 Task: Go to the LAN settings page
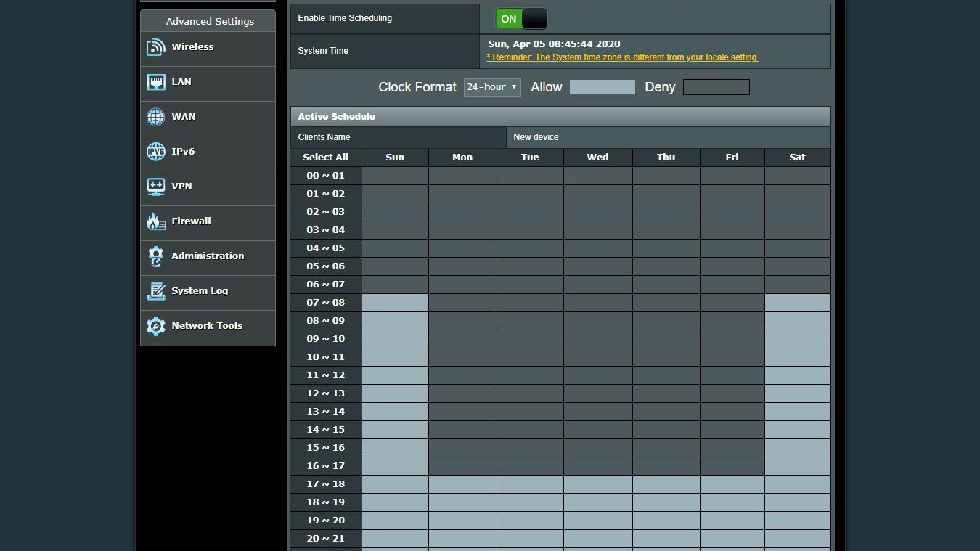(208, 83)
